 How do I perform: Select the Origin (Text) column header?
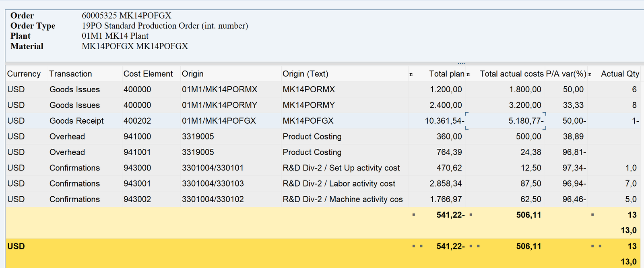click(305, 74)
